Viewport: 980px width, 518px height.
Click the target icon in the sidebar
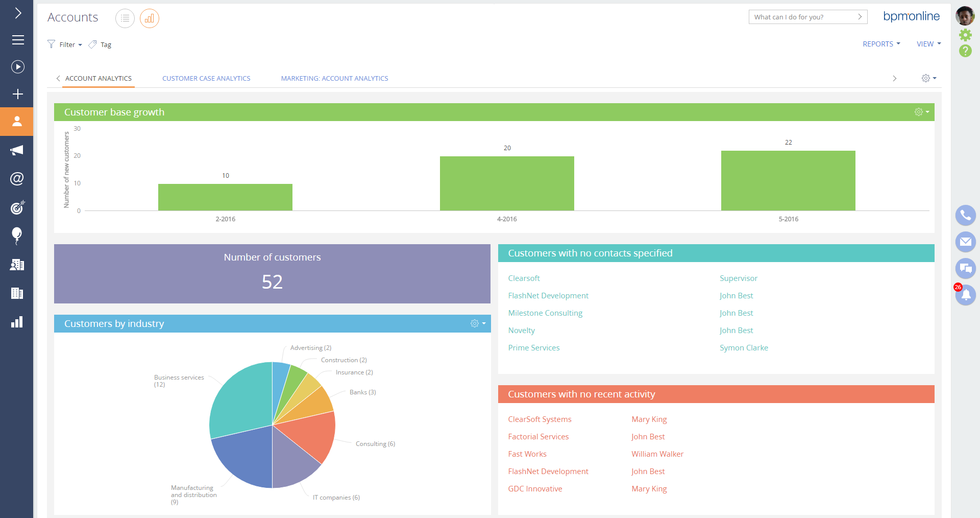tap(17, 207)
